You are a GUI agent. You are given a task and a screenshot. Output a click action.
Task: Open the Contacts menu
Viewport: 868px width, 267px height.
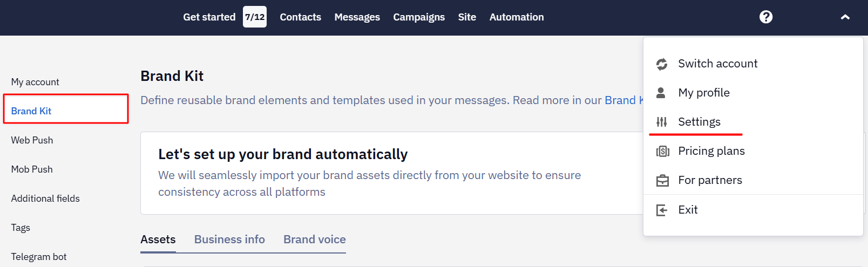300,17
